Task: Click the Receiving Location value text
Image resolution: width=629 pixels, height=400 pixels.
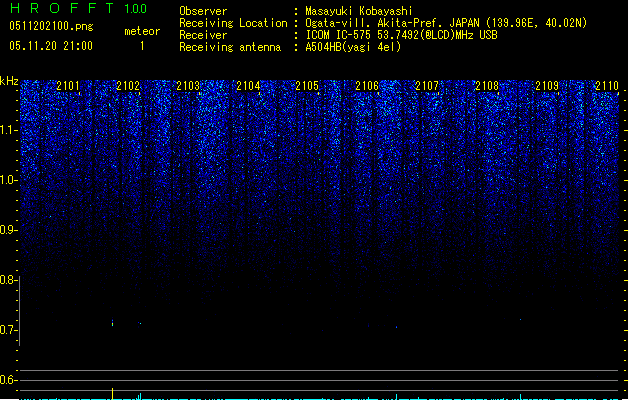Action: pos(446,23)
